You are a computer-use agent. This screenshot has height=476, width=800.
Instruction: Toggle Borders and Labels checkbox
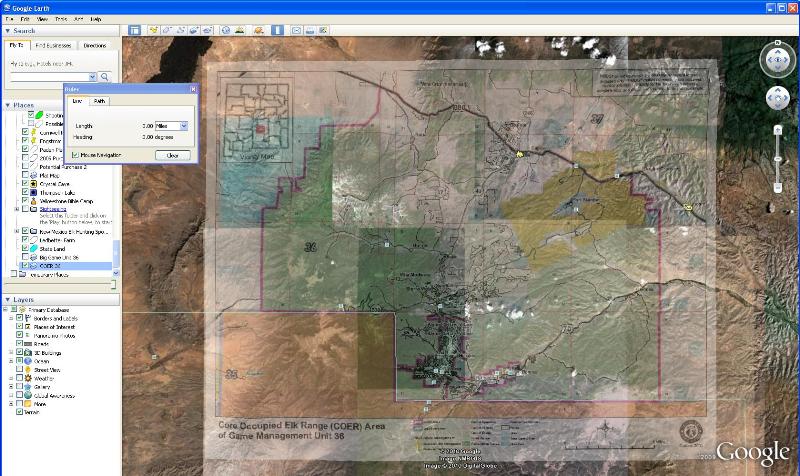coord(19,318)
